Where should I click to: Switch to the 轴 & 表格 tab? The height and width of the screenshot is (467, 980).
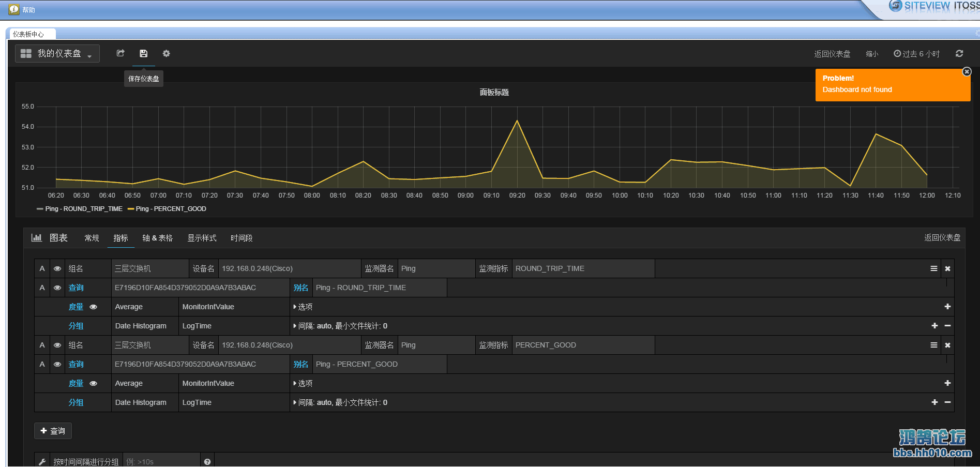(x=157, y=238)
